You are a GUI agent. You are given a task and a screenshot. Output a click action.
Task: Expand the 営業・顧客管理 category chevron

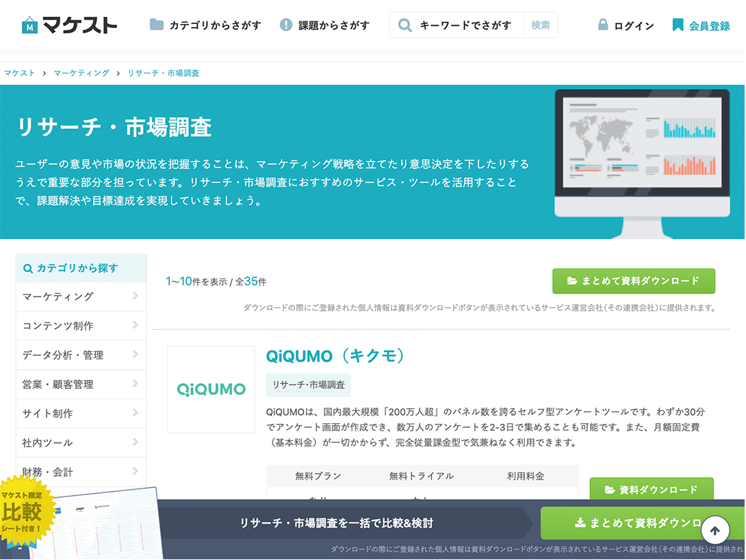click(136, 383)
